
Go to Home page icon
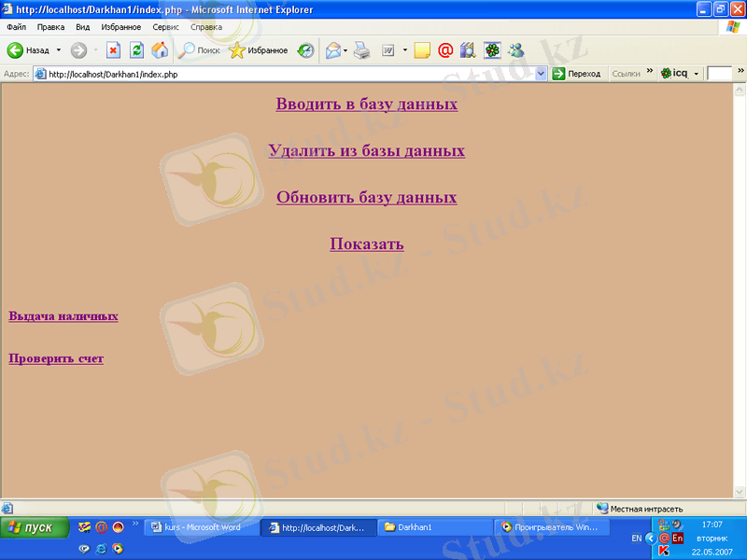(x=160, y=50)
